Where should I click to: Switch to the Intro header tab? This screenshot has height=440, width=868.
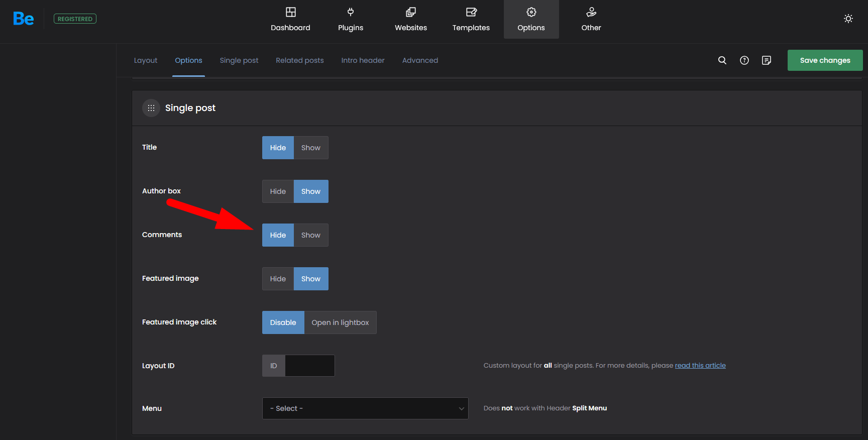click(363, 60)
